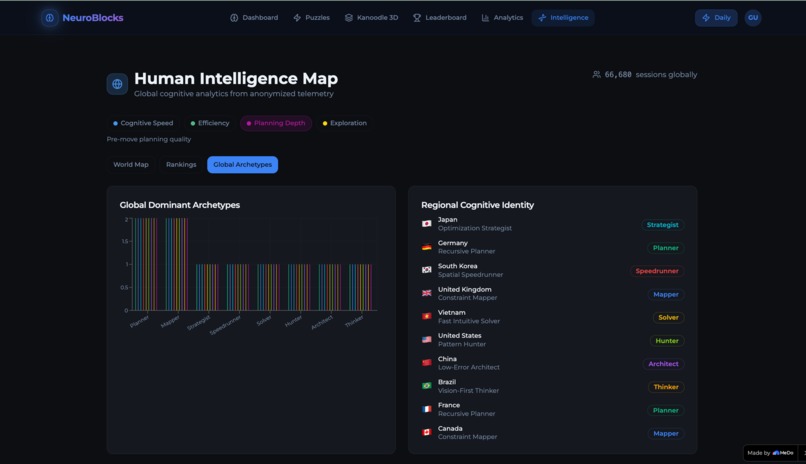Click Vietnam's Solver badge
Image resolution: width=806 pixels, height=464 pixels.
pos(668,318)
